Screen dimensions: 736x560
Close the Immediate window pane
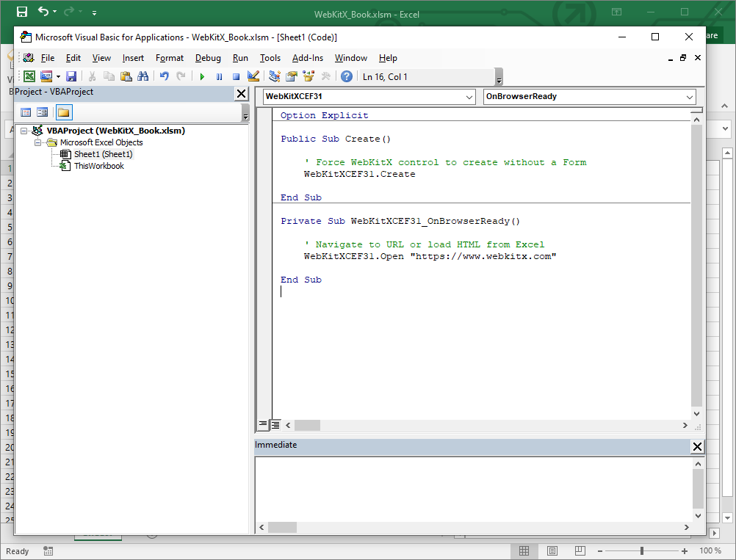pyautogui.click(x=698, y=446)
